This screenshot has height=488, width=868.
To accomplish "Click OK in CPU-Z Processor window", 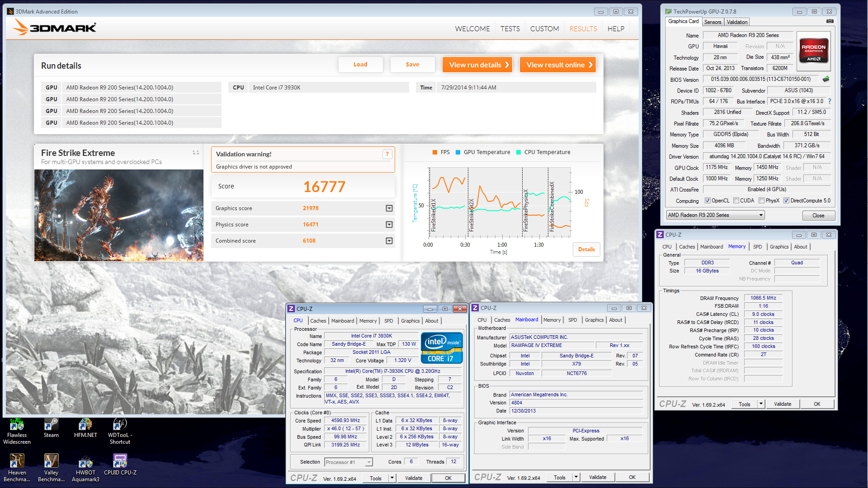I will tap(448, 478).
